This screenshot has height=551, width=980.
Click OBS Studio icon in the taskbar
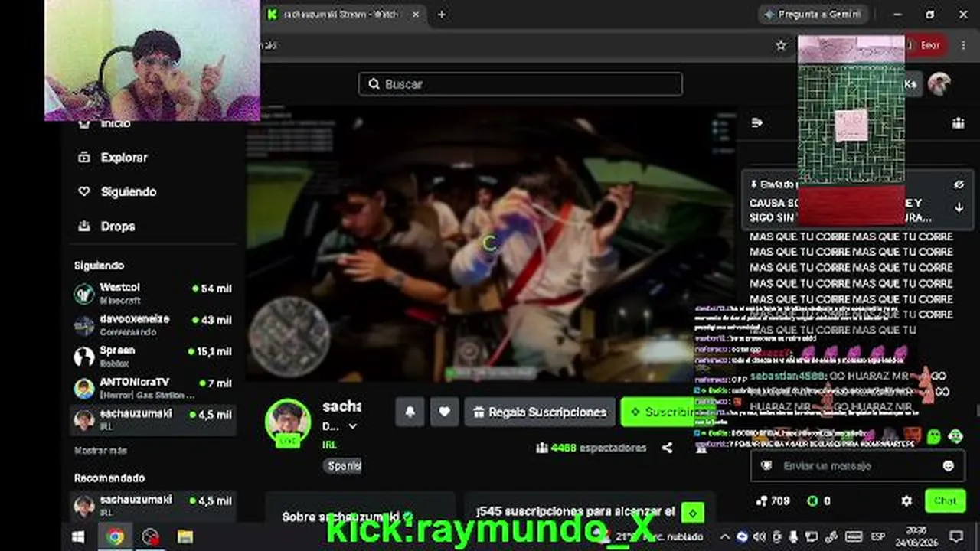coord(150,537)
